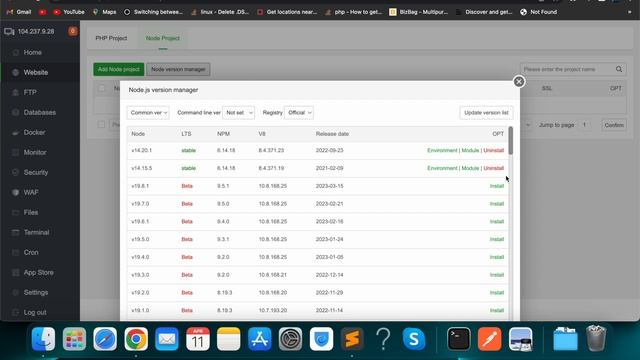Open the Trash in the dock
640x360 pixels.
click(596, 339)
